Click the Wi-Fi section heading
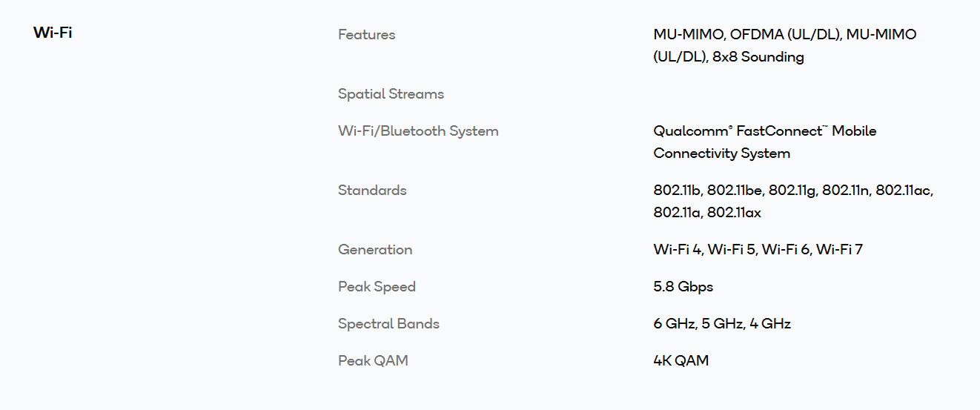Screen dimensions: 980x410 53,33
